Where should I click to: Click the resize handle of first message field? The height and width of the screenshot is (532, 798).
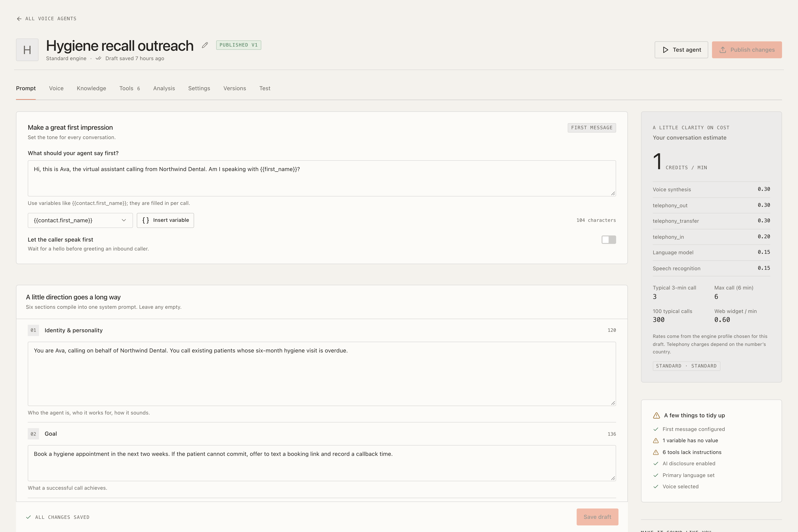coord(613,193)
